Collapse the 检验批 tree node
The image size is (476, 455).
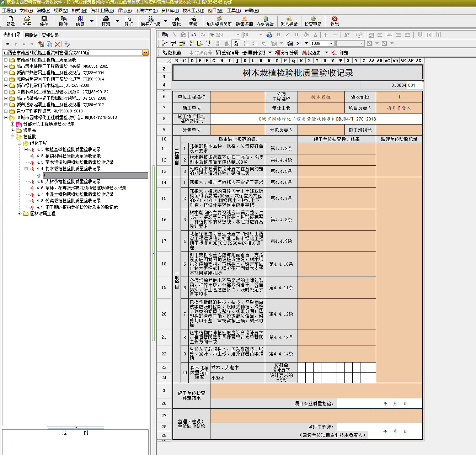coord(13,137)
